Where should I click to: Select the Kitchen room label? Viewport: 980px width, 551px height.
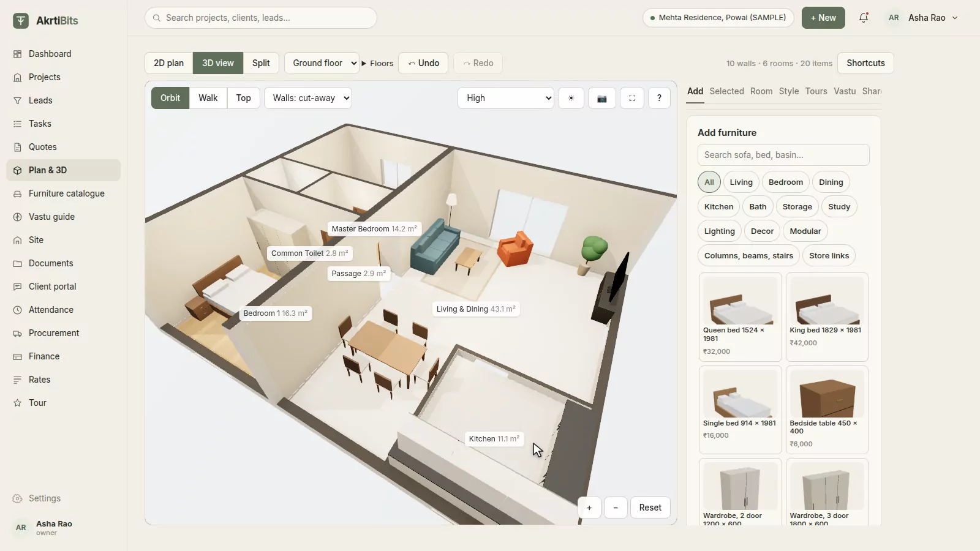coord(494,439)
